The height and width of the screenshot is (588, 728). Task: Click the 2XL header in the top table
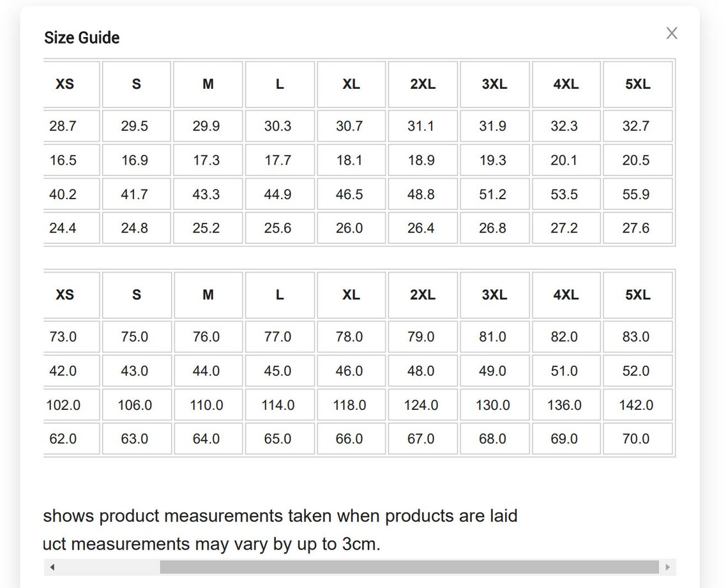[x=423, y=84]
